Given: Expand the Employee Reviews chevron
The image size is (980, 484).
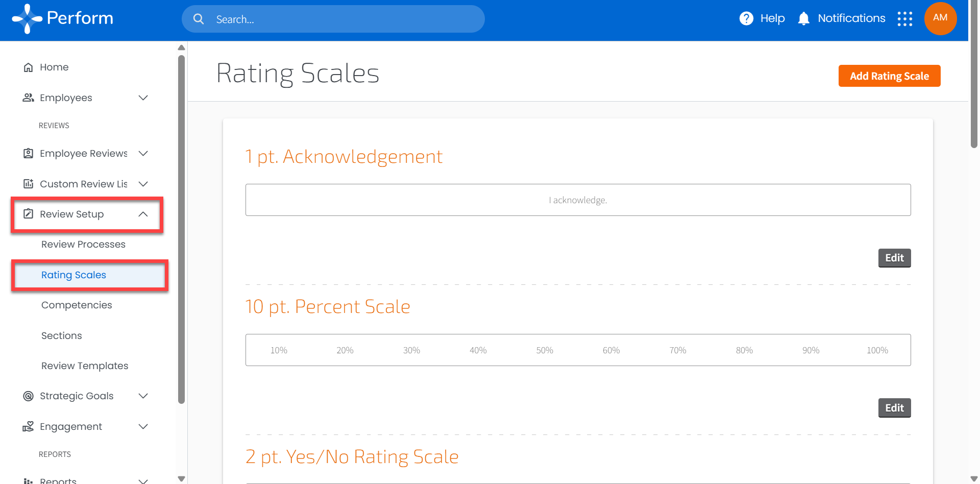Looking at the screenshot, I should pyautogui.click(x=143, y=153).
